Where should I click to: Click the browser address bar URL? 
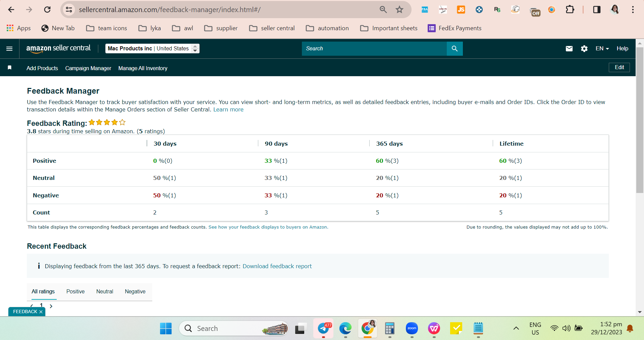point(170,10)
